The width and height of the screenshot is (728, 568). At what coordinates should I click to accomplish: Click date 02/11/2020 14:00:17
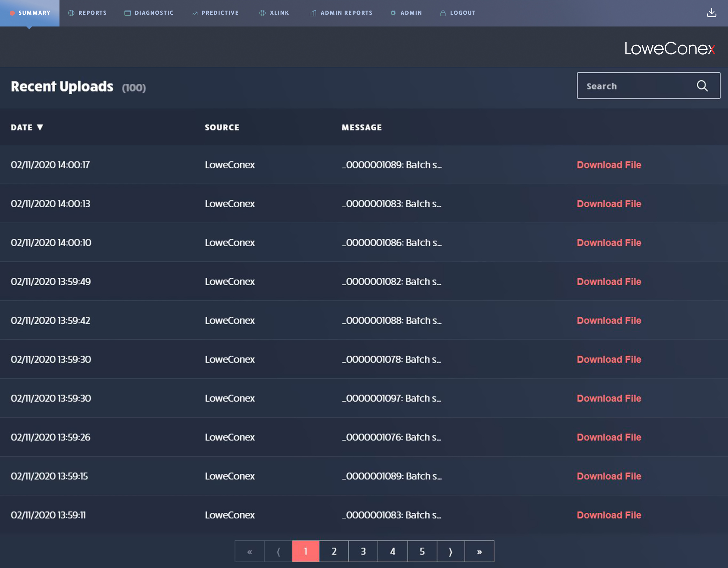pos(50,165)
